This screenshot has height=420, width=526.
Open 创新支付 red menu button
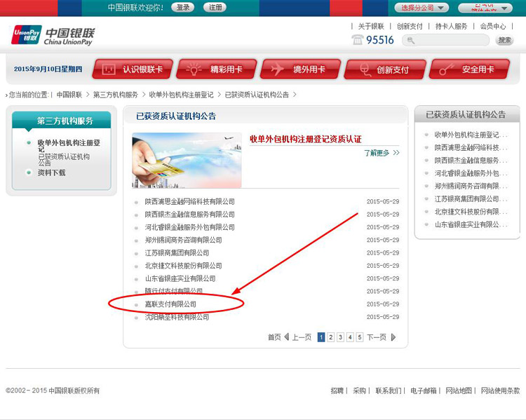(x=385, y=69)
